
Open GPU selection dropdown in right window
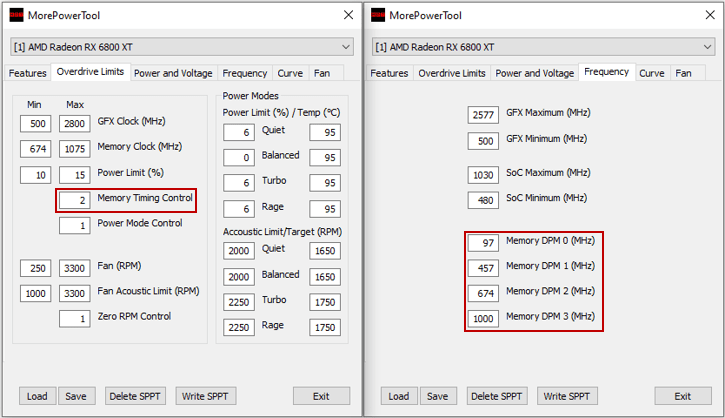click(543, 47)
